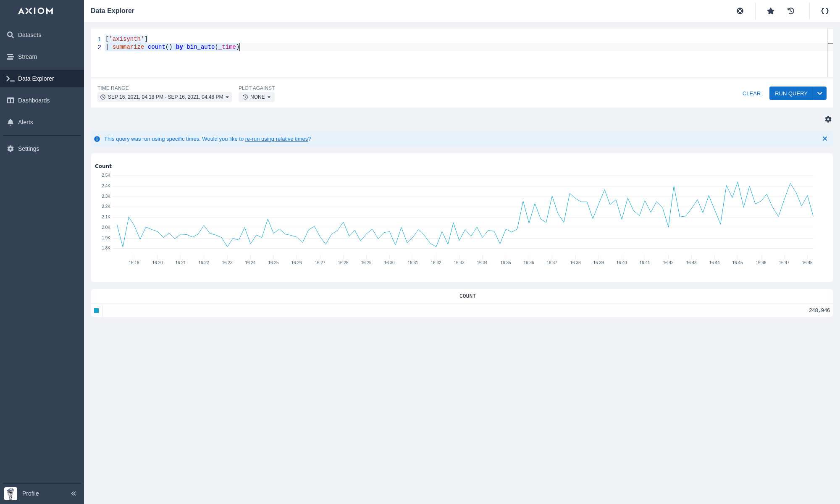Viewport: 840px width, 504px height.
Task: Open Dashboards in sidebar
Action: (34, 100)
